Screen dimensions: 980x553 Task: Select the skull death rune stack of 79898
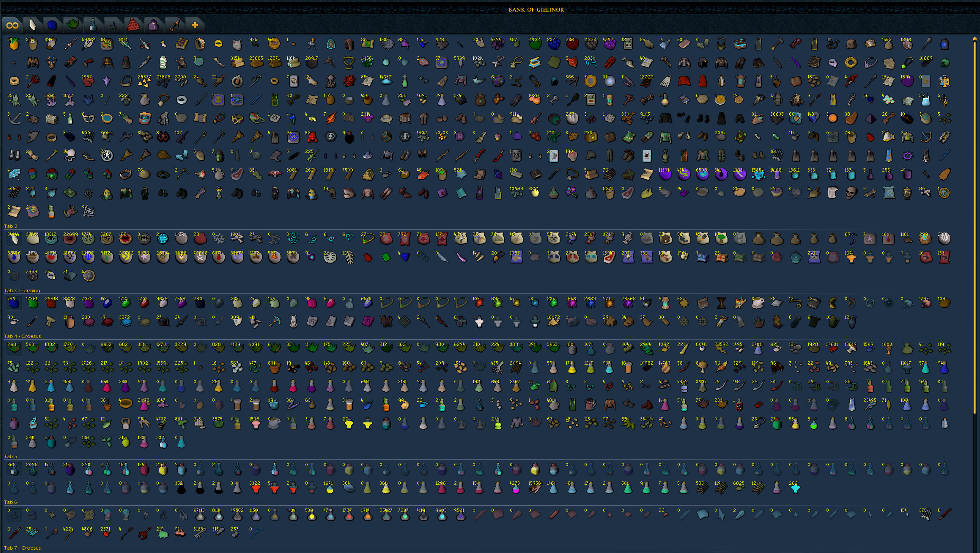click(200, 257)
